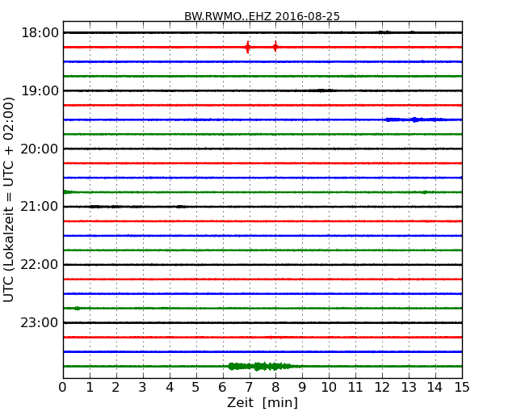Click the Zeit [min] axis label
This screenshot has height=420, width=525.
pos(262,402)
